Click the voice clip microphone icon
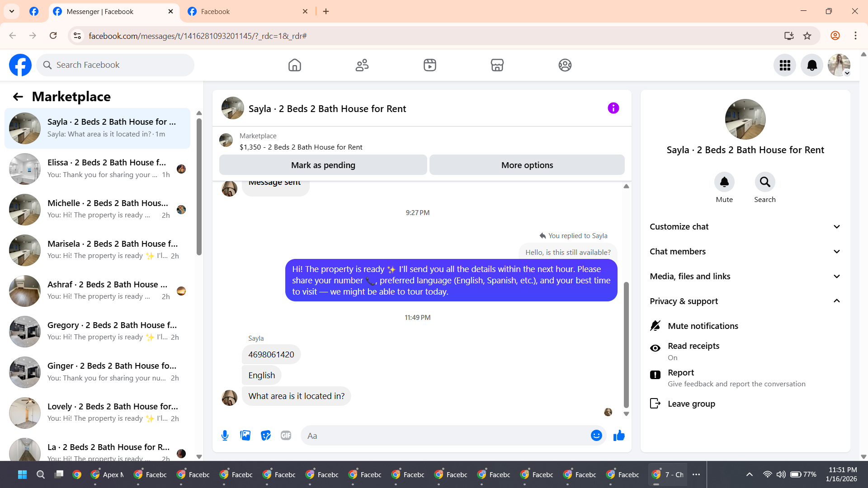868x488 pixels. tap(225, 436)
